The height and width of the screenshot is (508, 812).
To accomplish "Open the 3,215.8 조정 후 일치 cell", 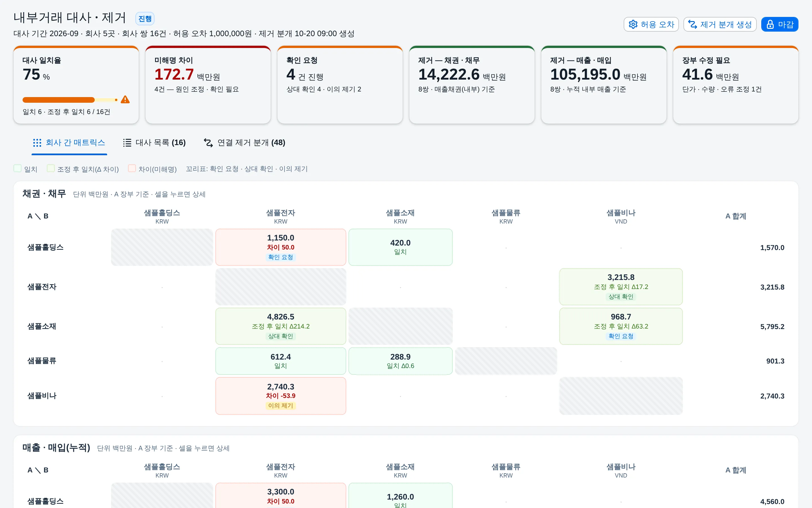I will pos(621,286).
